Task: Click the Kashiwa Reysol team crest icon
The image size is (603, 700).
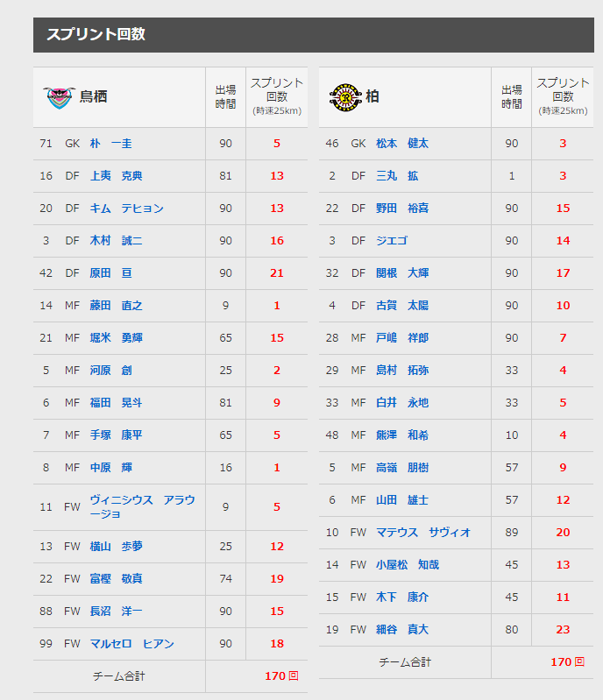Action: (345, 97)
